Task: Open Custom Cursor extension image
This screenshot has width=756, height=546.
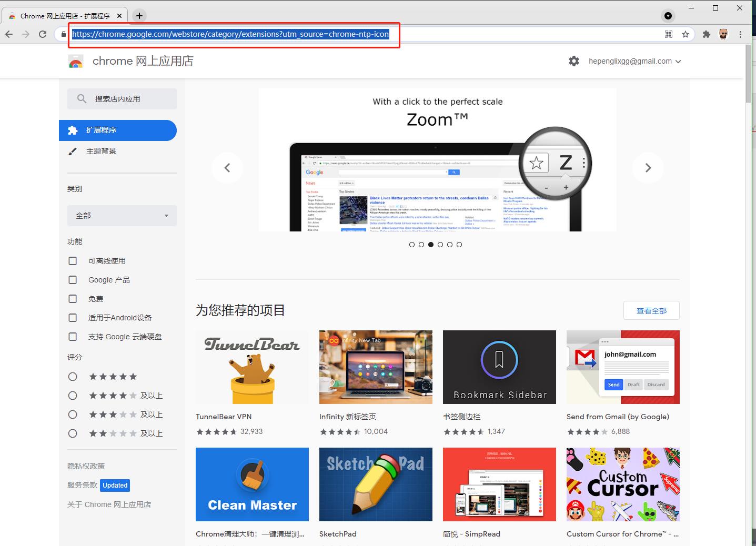Action: 623,484
